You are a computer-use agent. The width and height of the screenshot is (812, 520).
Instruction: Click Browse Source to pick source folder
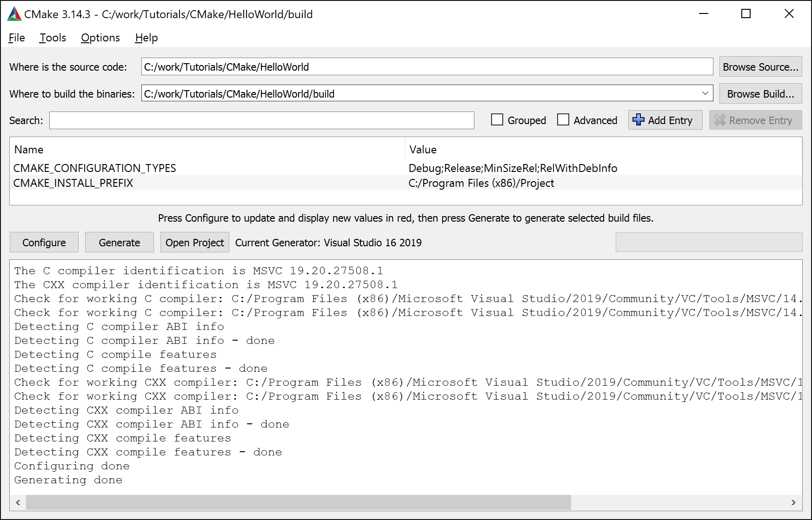pyautogui.click(x=760, y=66)
